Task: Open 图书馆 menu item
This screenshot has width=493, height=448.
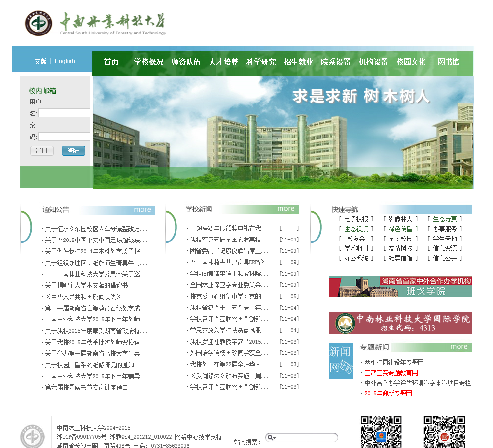Action: (x=449, y=62)
